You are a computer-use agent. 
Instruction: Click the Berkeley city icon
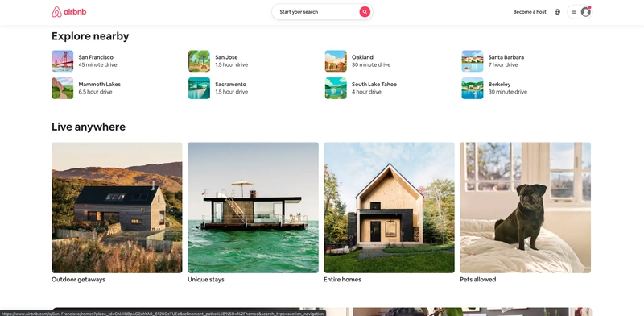pyautogui.click(x=473, y=88)
